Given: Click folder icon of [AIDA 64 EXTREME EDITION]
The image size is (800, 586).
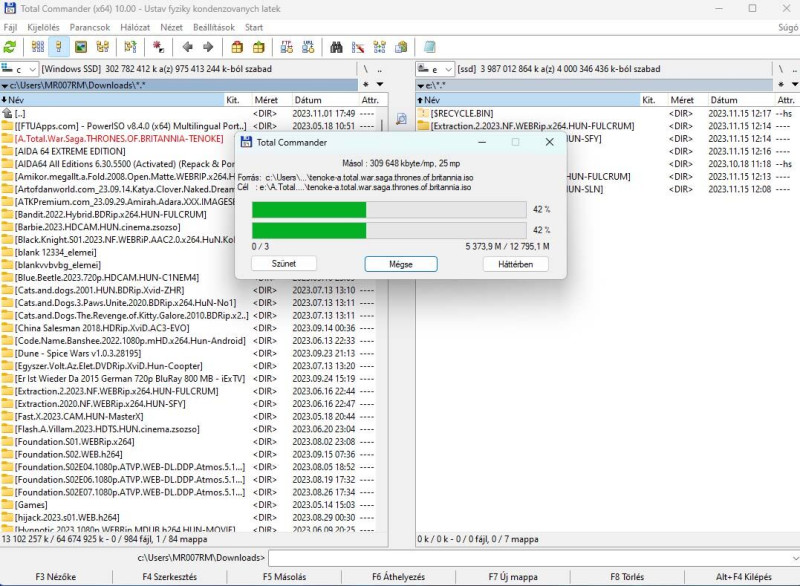Looking at the screenshot, I should click(x=7, y=151).
